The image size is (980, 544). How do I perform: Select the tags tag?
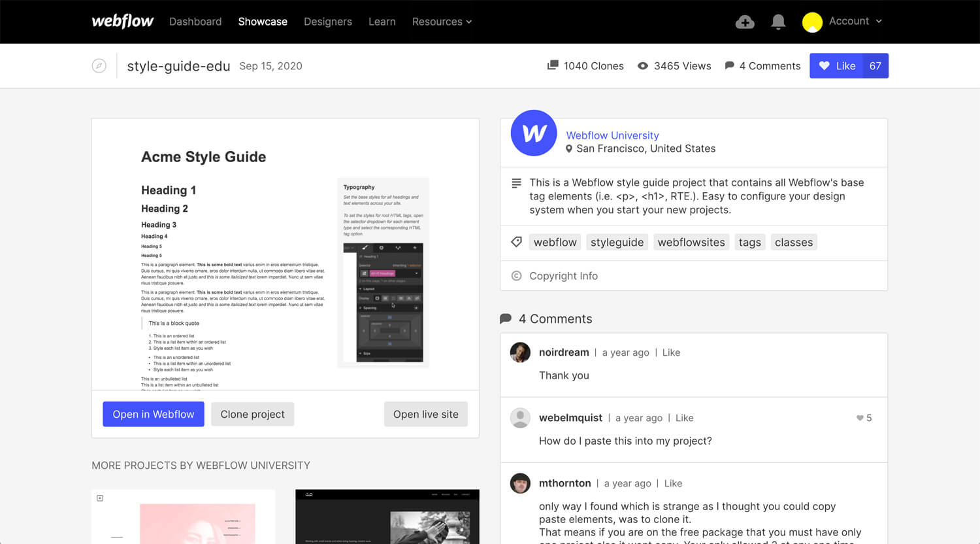(750, 242)
